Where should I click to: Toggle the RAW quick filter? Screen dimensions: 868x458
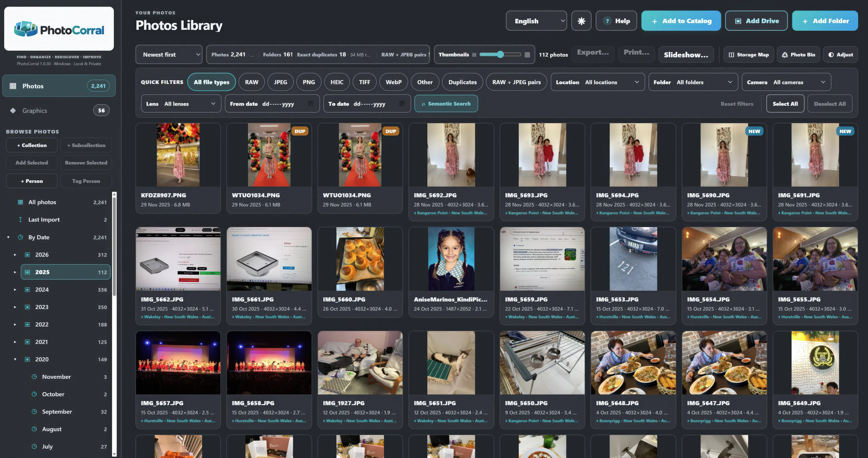point(251,82)
